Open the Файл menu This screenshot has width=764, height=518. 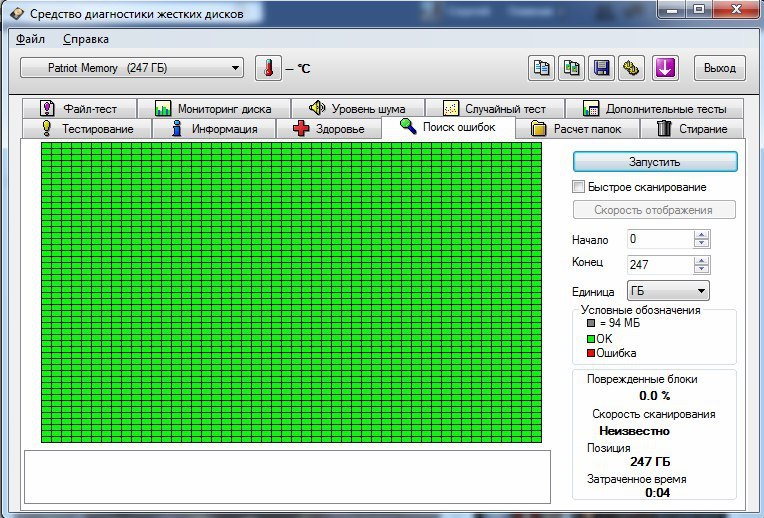click(30, 39)
